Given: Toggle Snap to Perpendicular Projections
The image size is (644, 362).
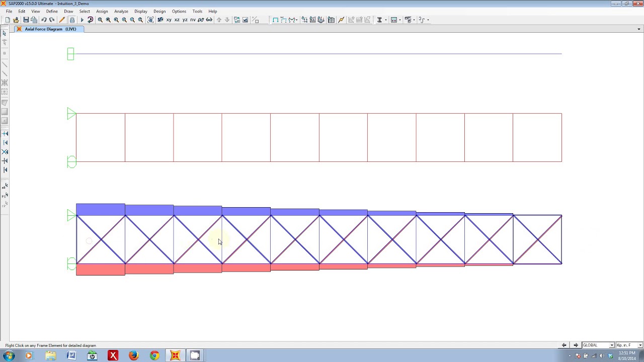Looking at the screenshot, I should (5, 161).
